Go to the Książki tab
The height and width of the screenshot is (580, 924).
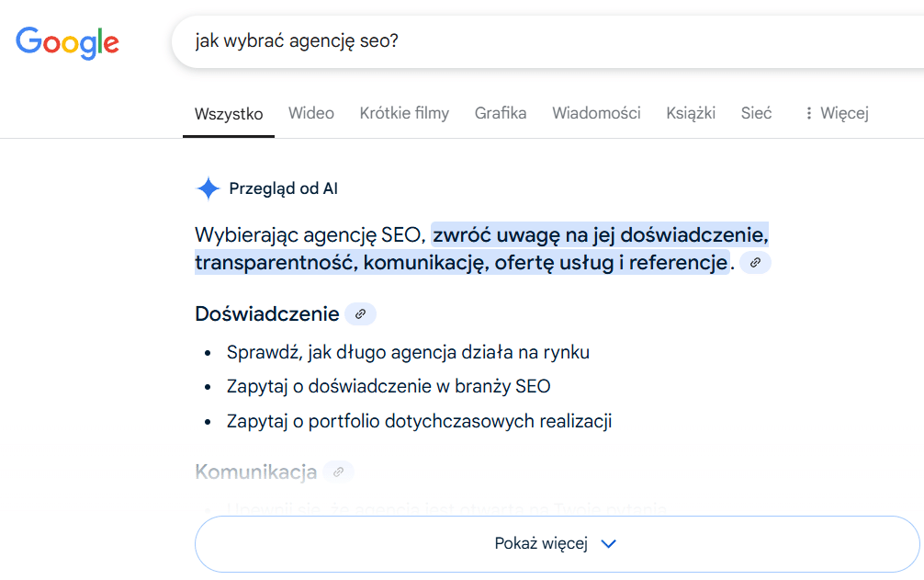point(691,114)
